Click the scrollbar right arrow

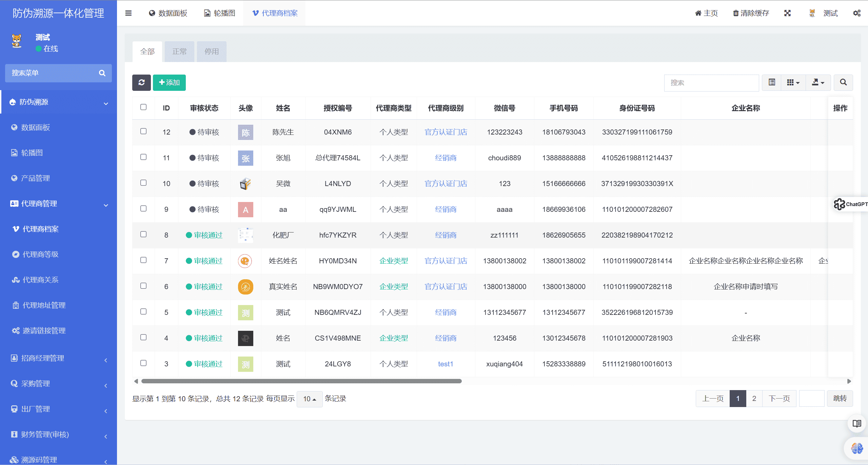point(849,381)
